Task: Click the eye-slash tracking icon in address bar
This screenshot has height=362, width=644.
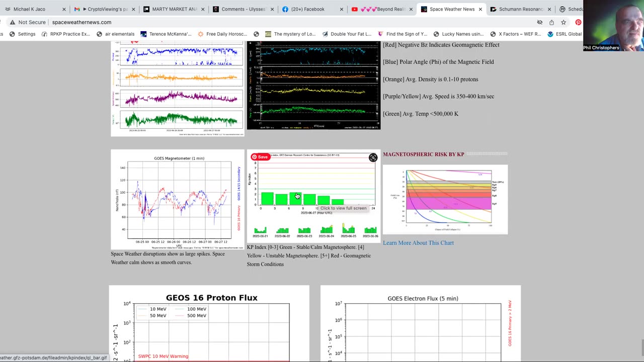Action: [x=540, y=22]
